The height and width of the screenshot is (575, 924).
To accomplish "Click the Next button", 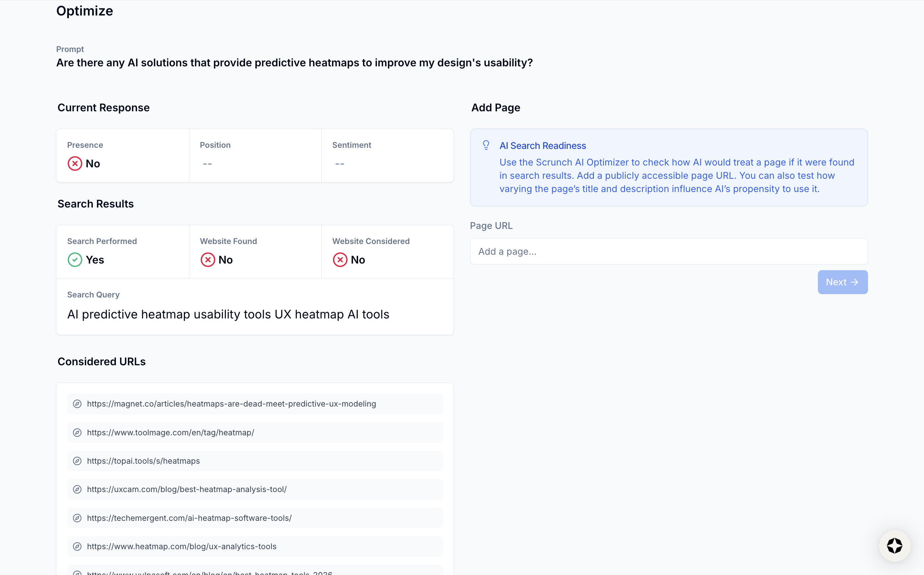I will [842, 282].
